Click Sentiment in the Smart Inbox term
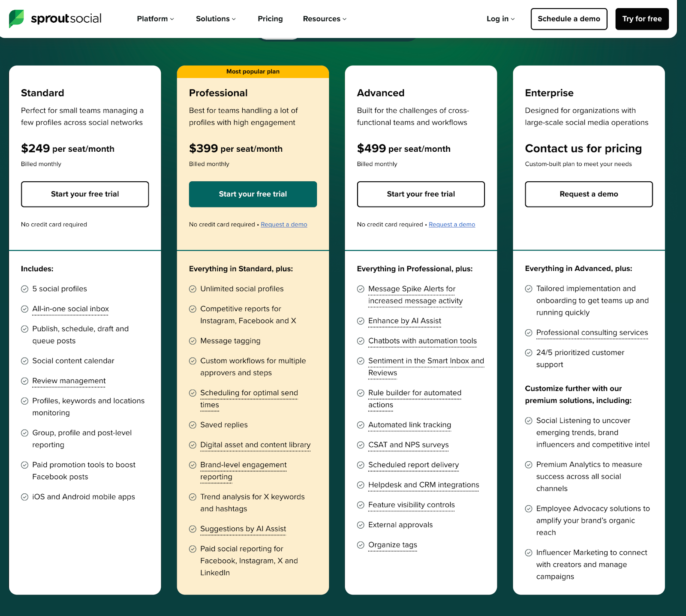This screenshot has width=686, height=616. point(426,367)
